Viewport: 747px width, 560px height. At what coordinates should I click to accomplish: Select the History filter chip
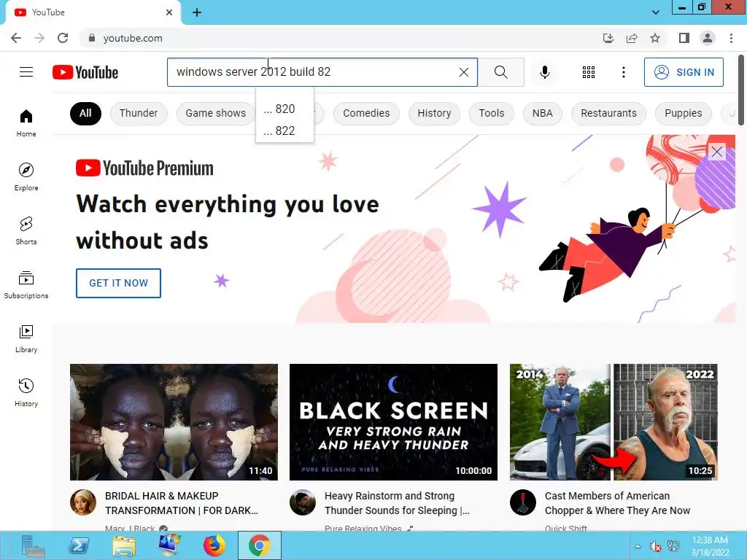(434, 113)
